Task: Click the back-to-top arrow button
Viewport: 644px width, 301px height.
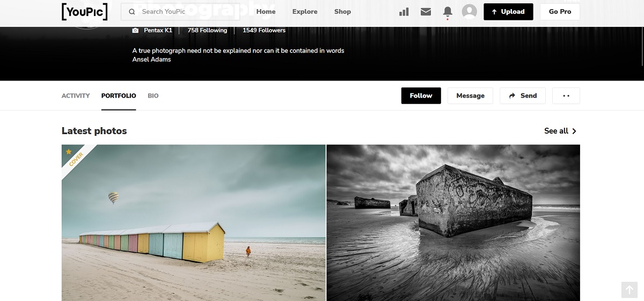Action: tap(629, 290)
